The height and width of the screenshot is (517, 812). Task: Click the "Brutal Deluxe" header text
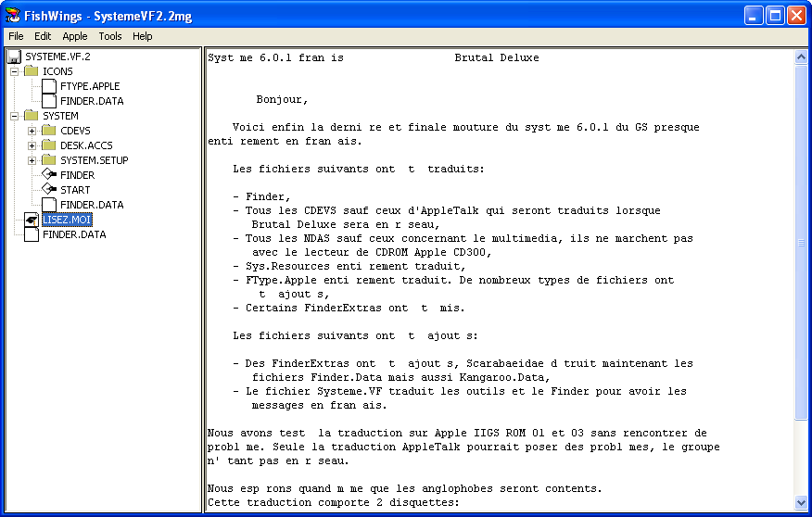click(x=497, y=57)
